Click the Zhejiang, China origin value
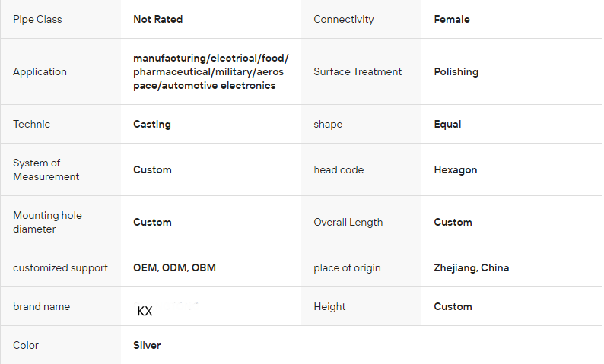 pos(471,267)
